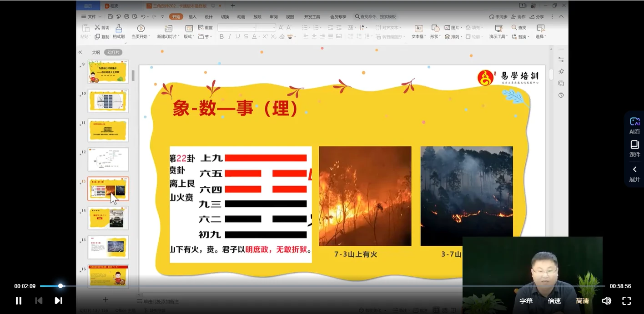644x314 pixels.
Task: Insert a 文本框 text box
Action: [x=419, y=31]
